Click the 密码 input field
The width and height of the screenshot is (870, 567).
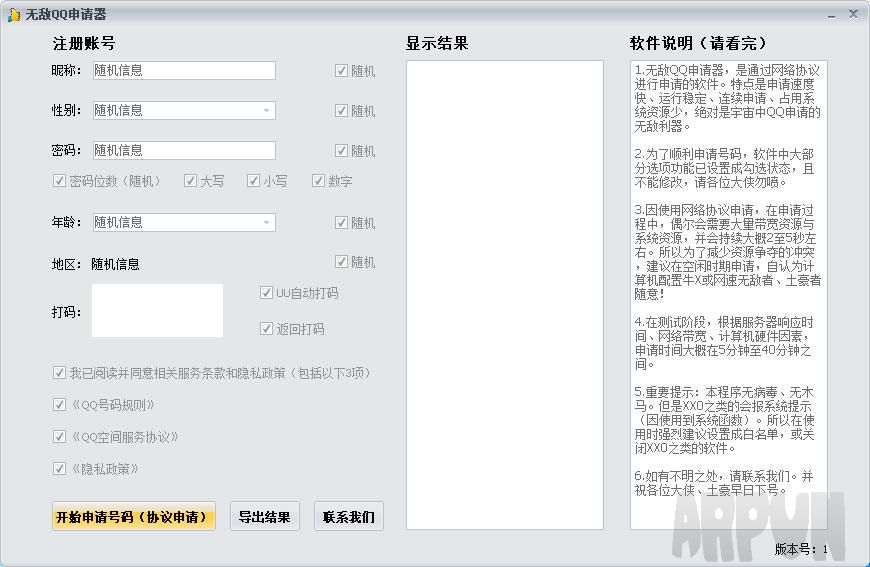point(184,150)
